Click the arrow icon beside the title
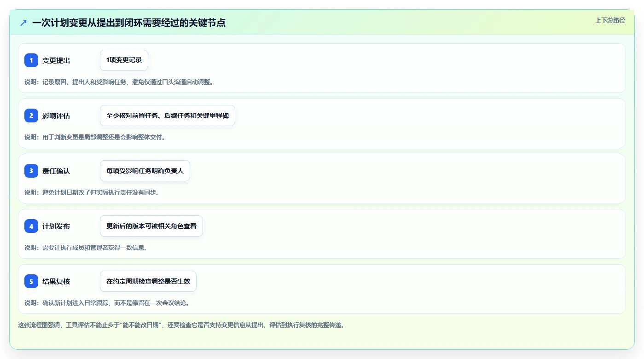 pyautogui.click(x=23, y=23)
